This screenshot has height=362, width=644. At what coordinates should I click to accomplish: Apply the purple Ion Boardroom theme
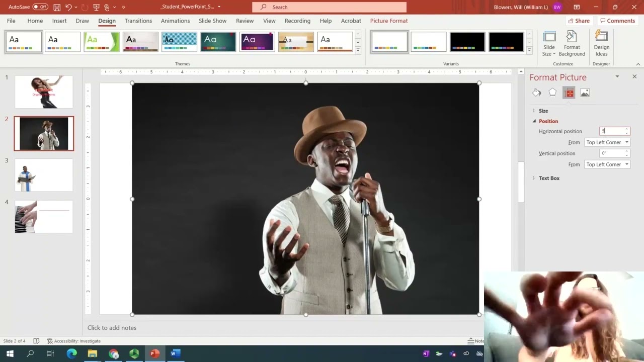pyautogui.click(x=257, y=42)
